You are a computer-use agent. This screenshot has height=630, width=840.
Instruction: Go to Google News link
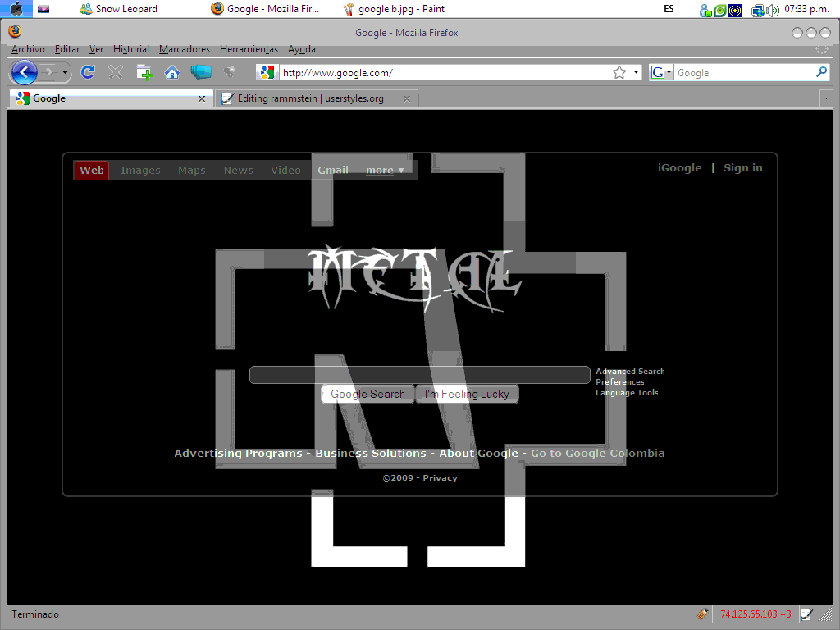(x=239, y=171)
